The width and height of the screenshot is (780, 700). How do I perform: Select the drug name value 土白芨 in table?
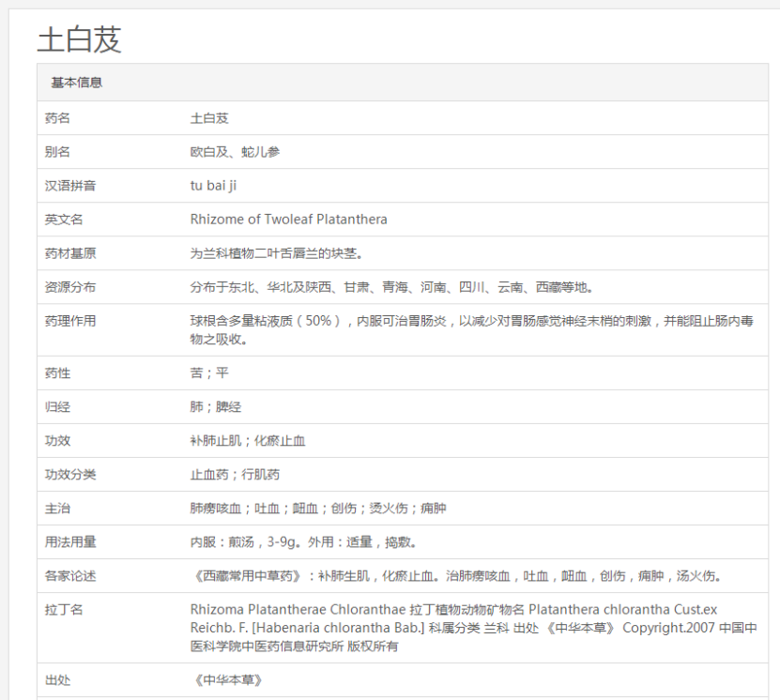click(x=209, y=118)
